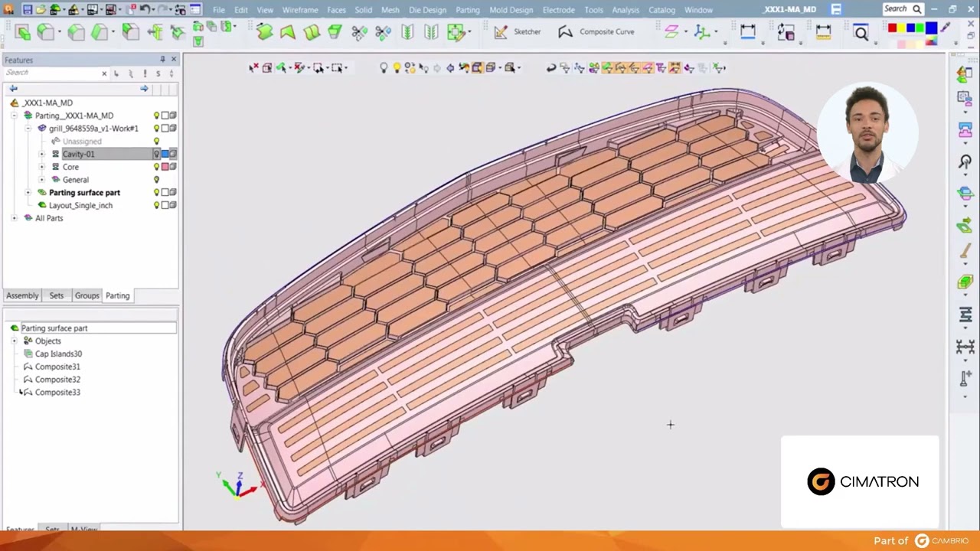
Task: Click the measure dimension icon with blue bar
Action: click(747, 31)
